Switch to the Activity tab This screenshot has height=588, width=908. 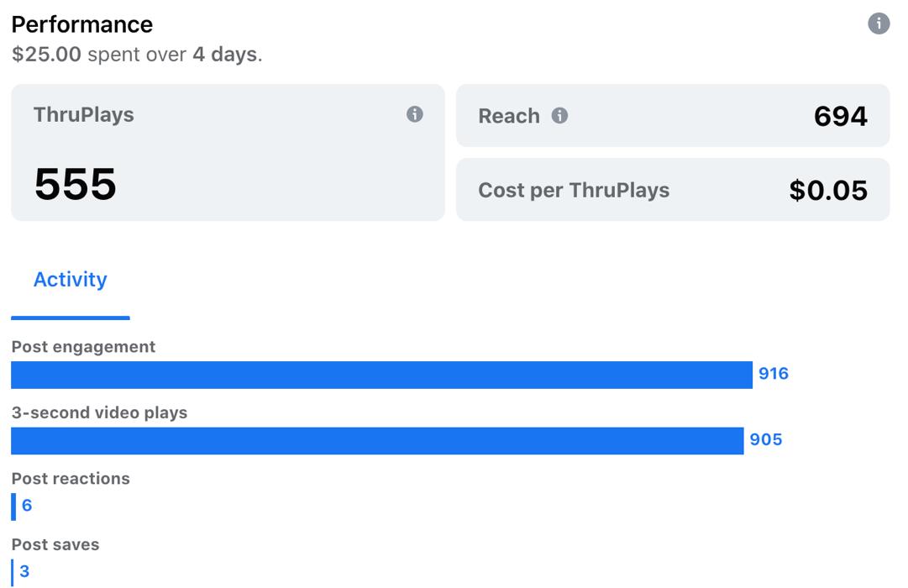tap(70, 280)
